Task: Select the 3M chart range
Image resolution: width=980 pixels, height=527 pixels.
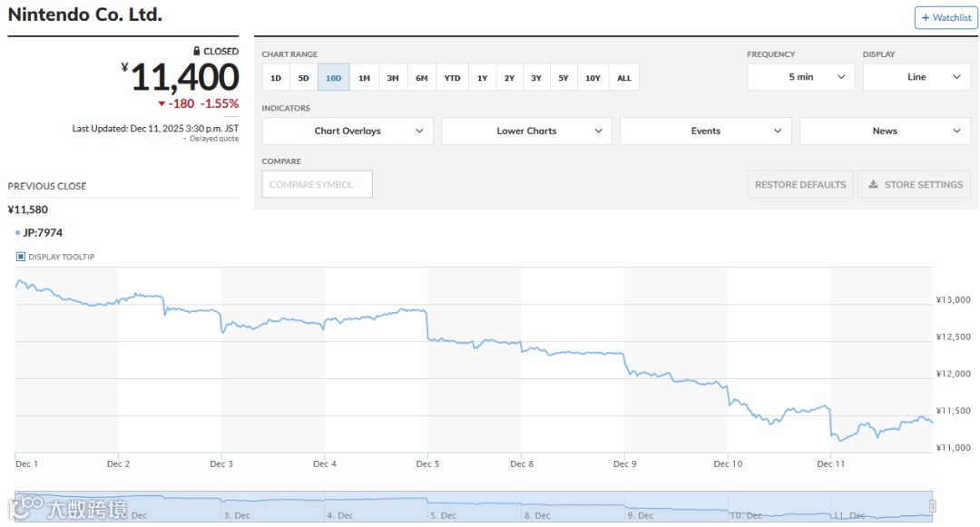Action: coord(393,78)
